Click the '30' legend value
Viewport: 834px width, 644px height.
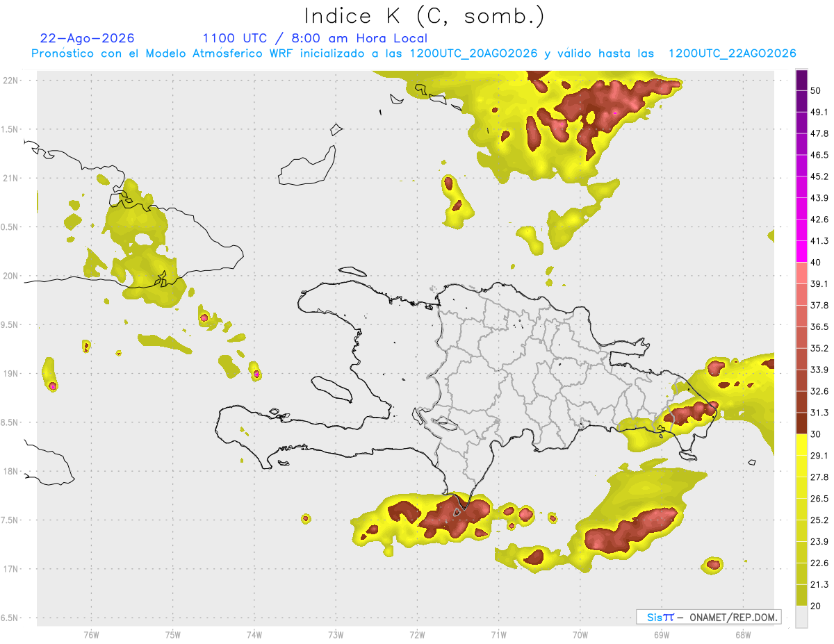coord(816,434)
